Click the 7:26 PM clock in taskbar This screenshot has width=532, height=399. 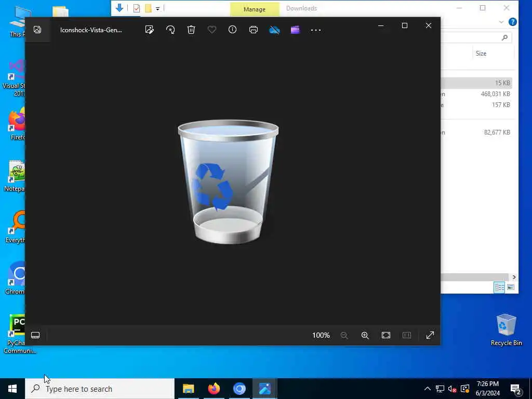click(487, 384)
